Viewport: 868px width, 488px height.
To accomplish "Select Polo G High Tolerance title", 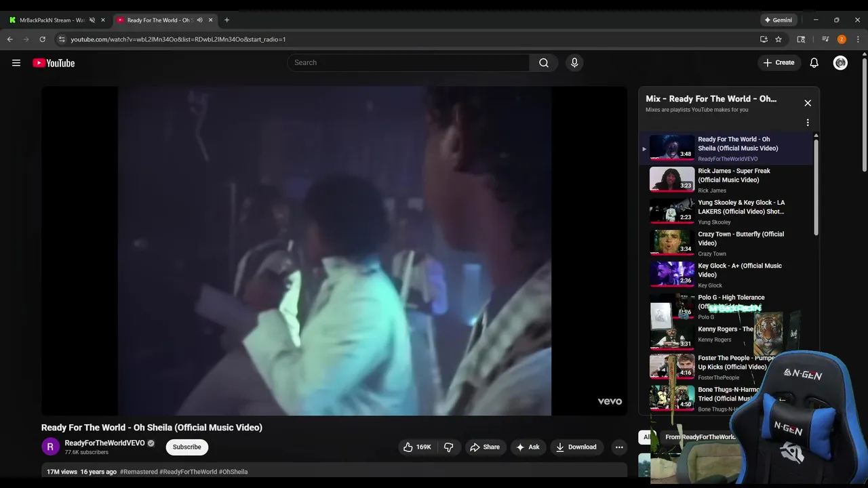I will [x=731, y=298].
